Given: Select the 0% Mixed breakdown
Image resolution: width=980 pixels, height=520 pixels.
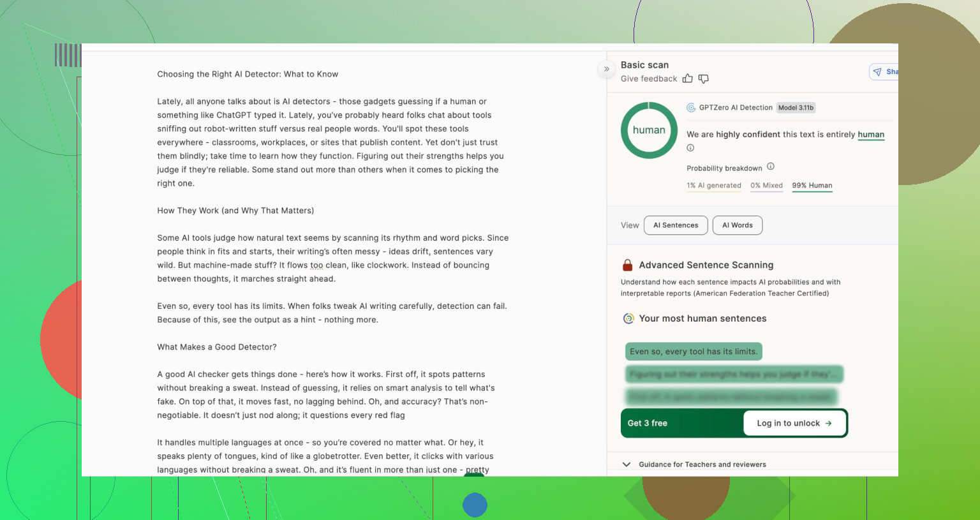Looking at the screenshot, I should [x=766, y=186].
